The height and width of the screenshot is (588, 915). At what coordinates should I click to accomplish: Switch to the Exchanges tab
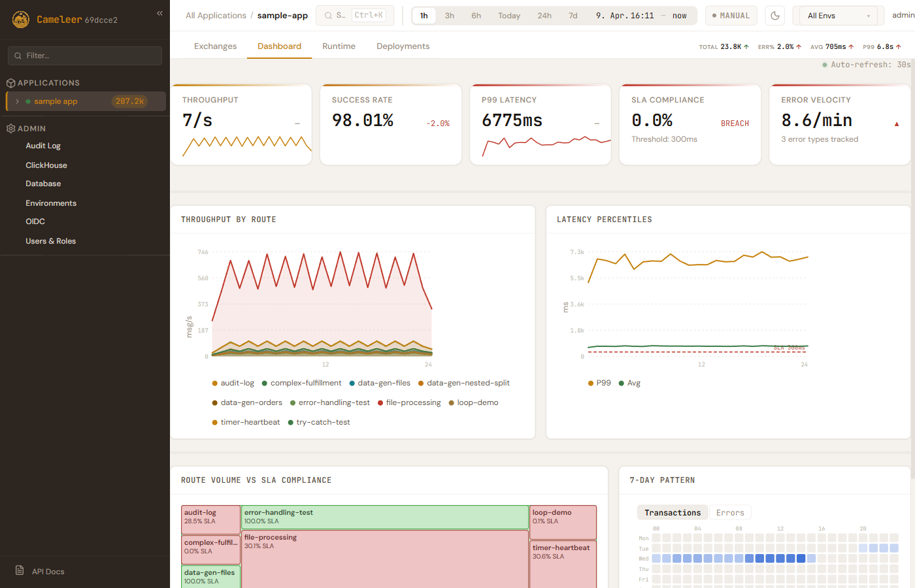coord(215,46)
